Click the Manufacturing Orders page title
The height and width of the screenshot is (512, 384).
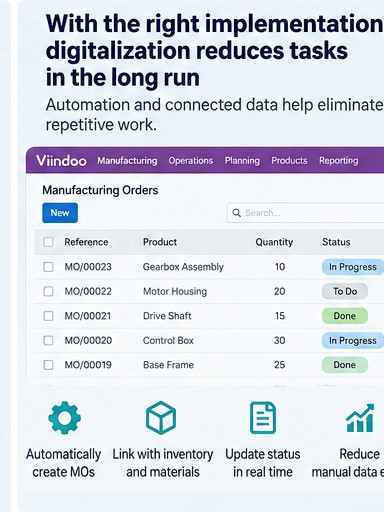click(100, 190)
